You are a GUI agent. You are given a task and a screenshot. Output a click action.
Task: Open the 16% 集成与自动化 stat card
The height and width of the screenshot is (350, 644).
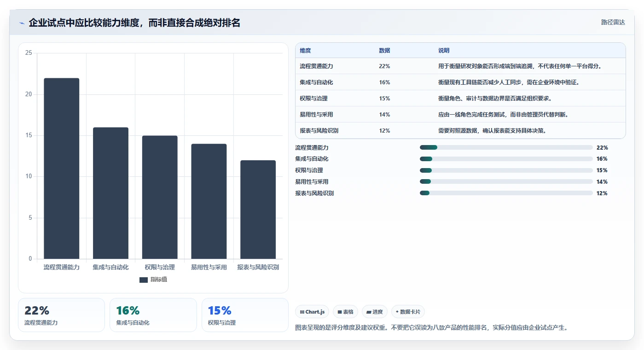[153, 315]
